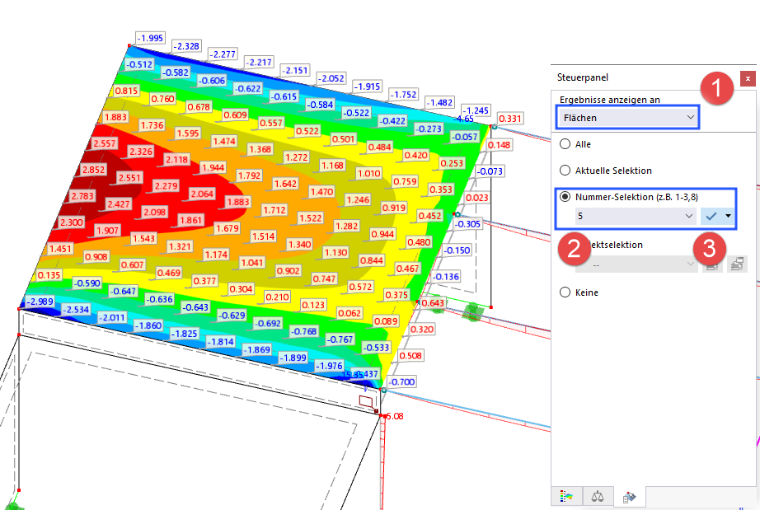The image size is (760, 510).
Task: Click the red value 5.08
Action: 395,416
